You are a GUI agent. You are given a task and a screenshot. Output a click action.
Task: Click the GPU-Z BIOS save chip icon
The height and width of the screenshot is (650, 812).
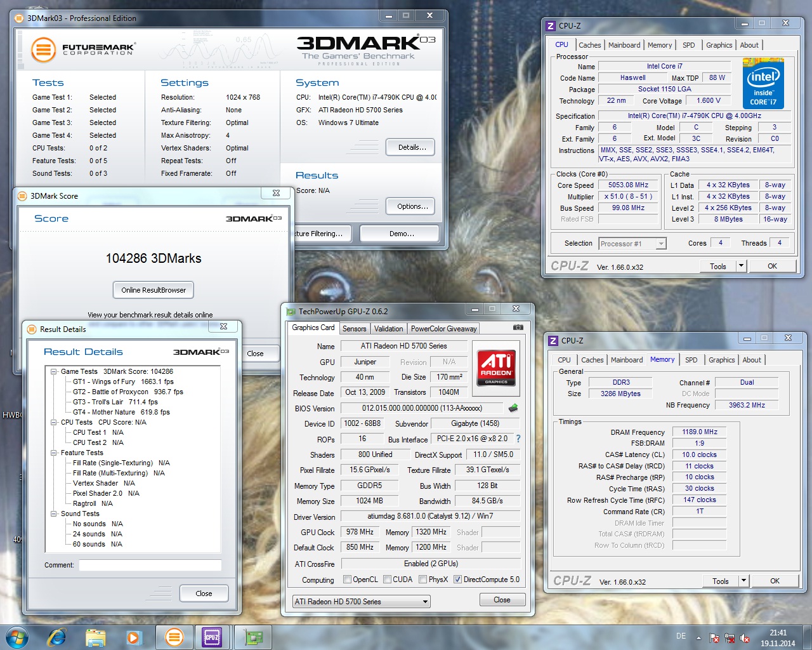click(513, 408)
